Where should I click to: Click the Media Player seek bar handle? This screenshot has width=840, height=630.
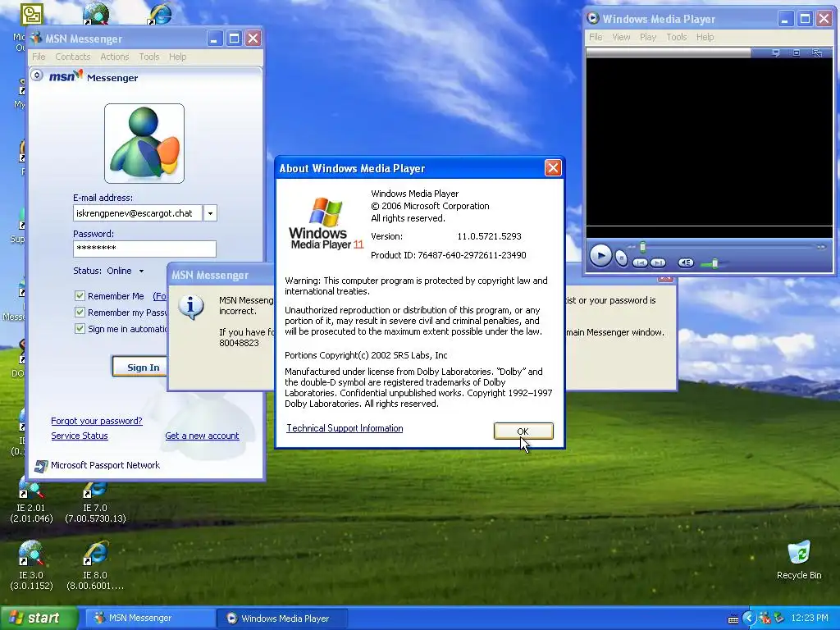tap(643, 247)
